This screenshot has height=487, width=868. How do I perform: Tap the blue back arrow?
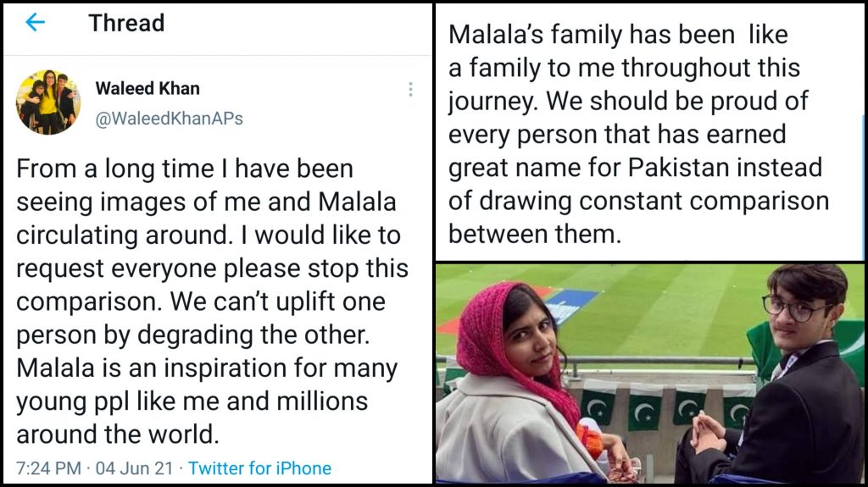35,23
